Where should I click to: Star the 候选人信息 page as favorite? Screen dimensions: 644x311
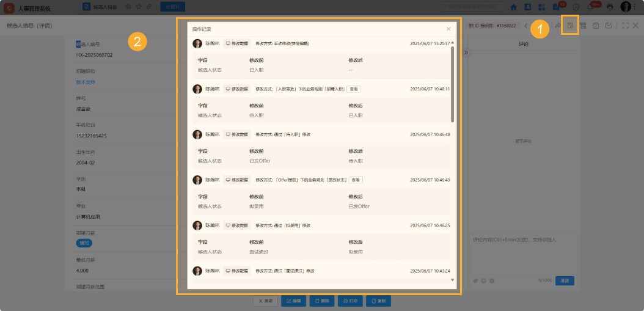point(139,7)
